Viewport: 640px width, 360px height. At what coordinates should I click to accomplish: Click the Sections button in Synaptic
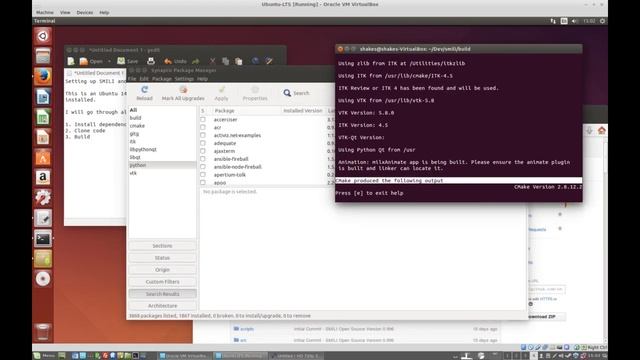[162, 246]
